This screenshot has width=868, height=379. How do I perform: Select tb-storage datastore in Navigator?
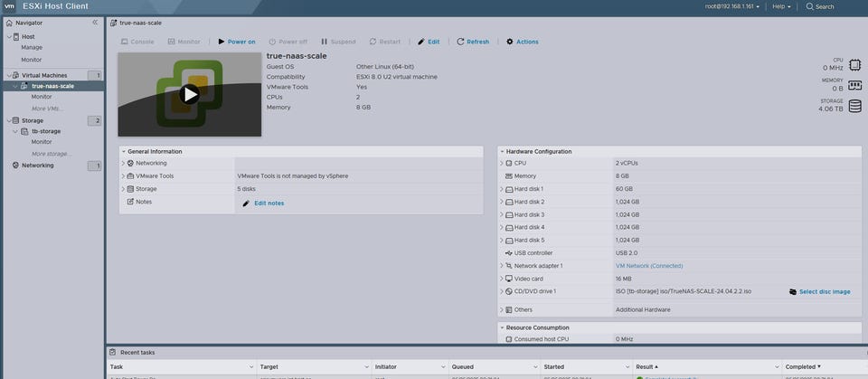[x=46, y=131]
